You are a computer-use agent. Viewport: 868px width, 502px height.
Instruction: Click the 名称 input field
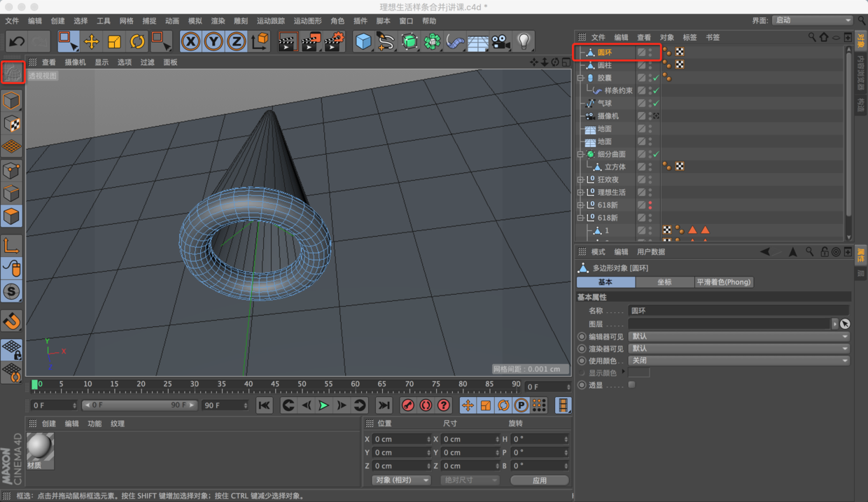pyautogui.click(x=738, y=310)
